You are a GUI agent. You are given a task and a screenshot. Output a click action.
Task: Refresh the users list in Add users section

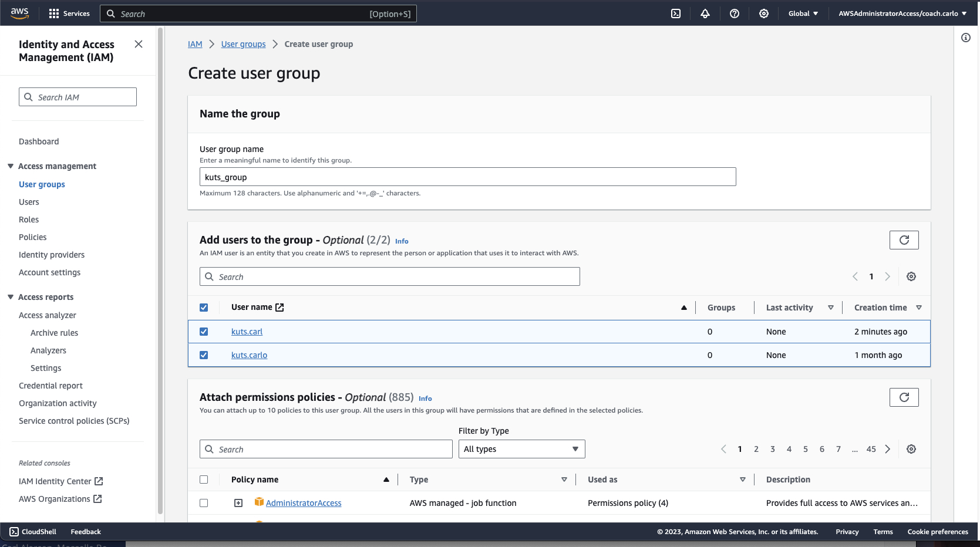point(904,240)
